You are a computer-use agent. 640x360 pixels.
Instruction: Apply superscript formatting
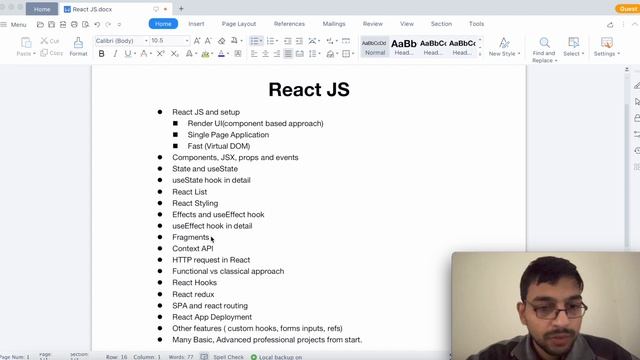coord(161,53)
